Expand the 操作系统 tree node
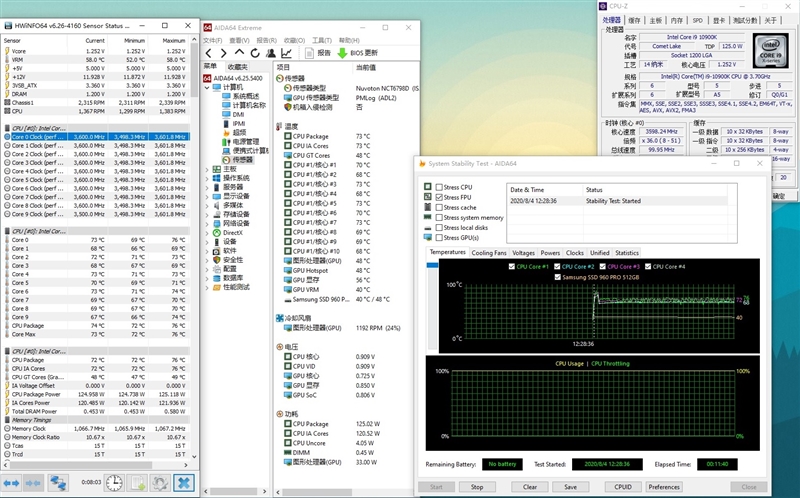Viewport: 800px width, 498px height. [x=206, y=178]
